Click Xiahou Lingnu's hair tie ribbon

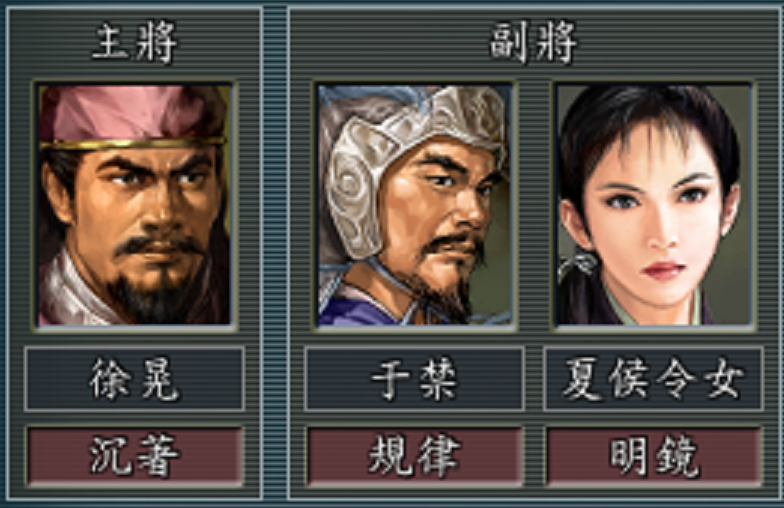pos(578,265)
